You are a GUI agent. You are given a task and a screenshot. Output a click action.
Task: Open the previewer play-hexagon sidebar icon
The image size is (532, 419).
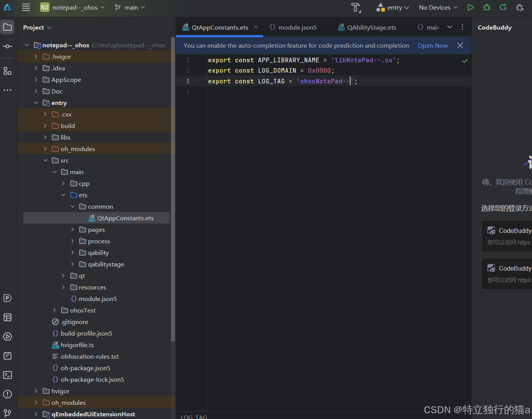(7, 337)
